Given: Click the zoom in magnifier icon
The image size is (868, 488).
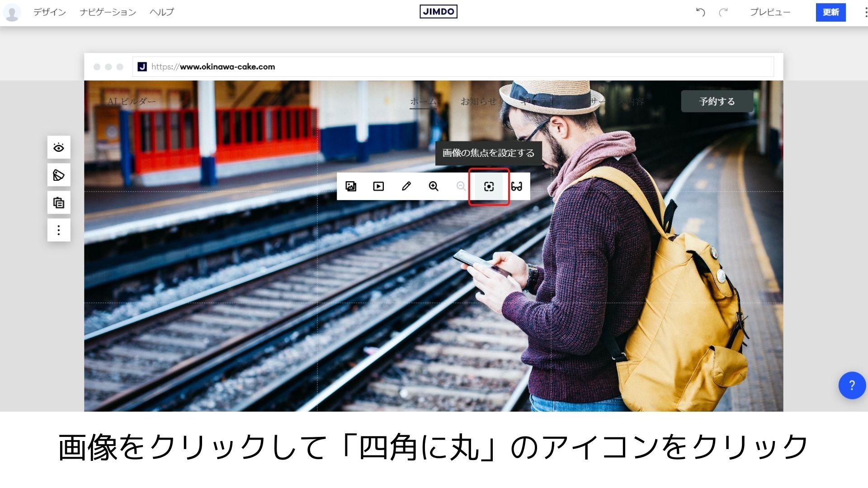Looking at the screenshot, I should click(x=434, y=186).
